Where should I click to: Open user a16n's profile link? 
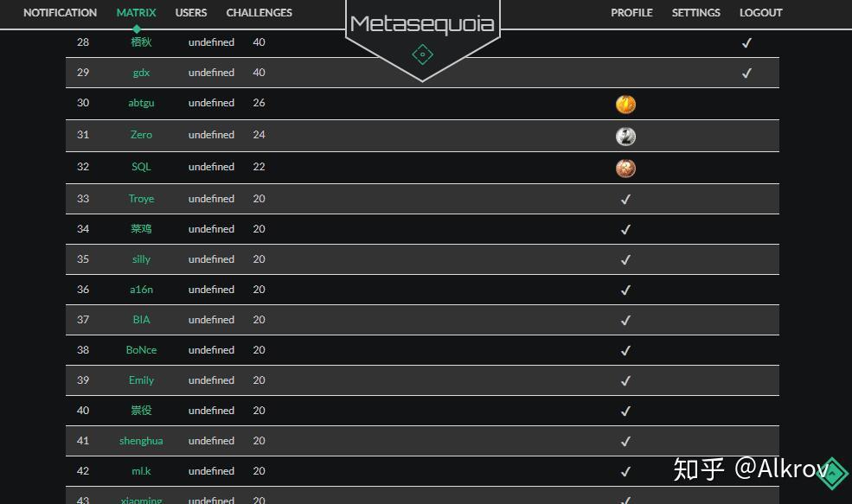pos(141,290)
